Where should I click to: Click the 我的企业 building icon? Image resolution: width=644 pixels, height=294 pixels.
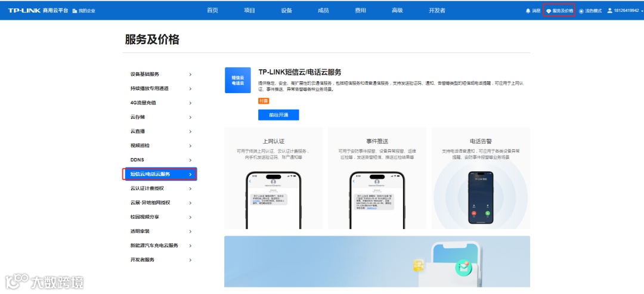[75, 11]
